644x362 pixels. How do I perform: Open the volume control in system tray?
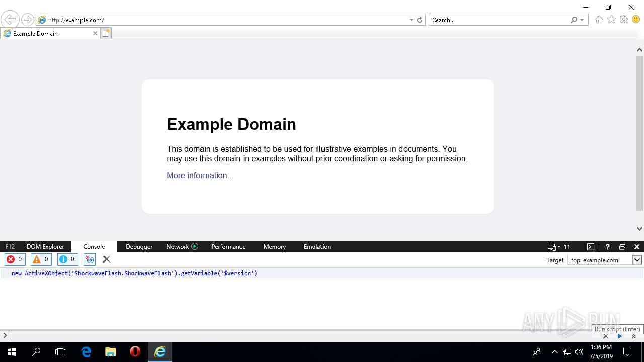[579, 352]
